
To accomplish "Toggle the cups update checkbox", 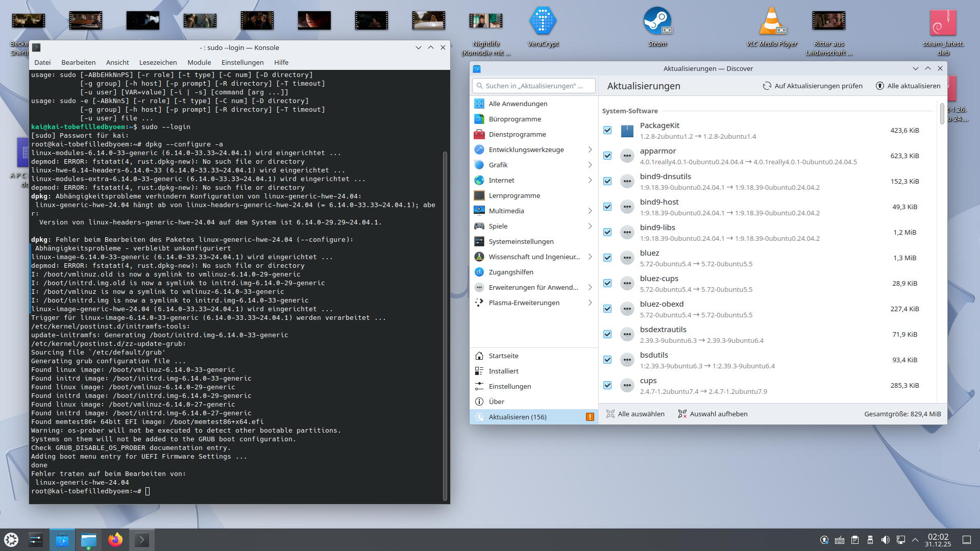I will point(607,385).
